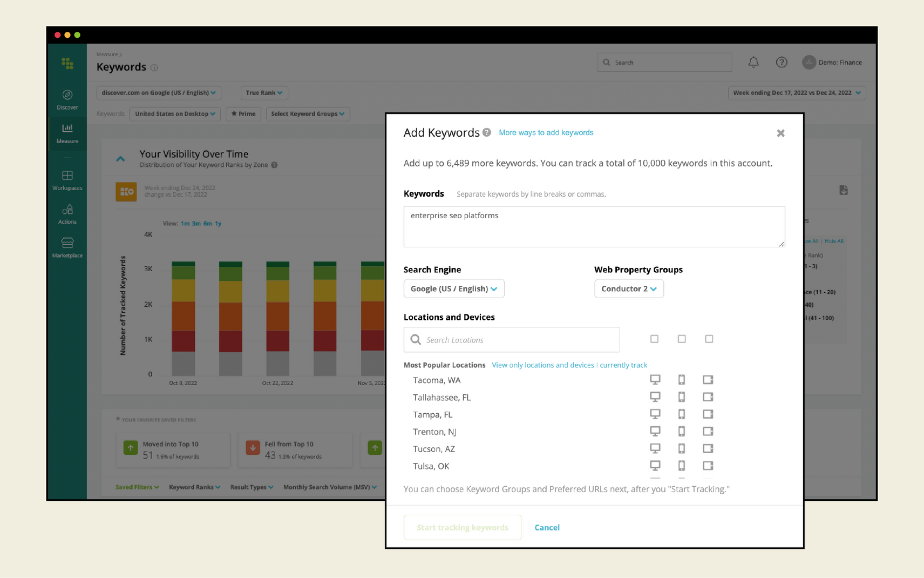
Task: Toggle tablet tracking for Tucson, AZ
Action: (x=708, y=449)
